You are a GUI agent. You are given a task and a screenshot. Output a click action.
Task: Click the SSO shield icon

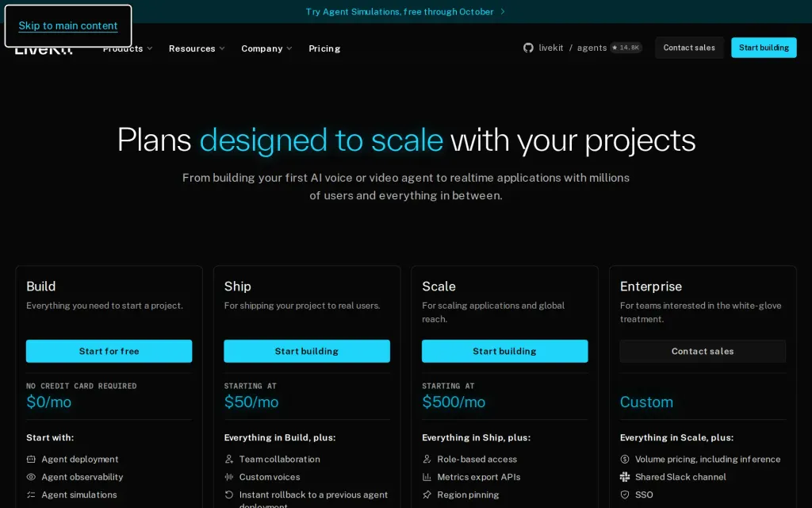pos(625,495)
